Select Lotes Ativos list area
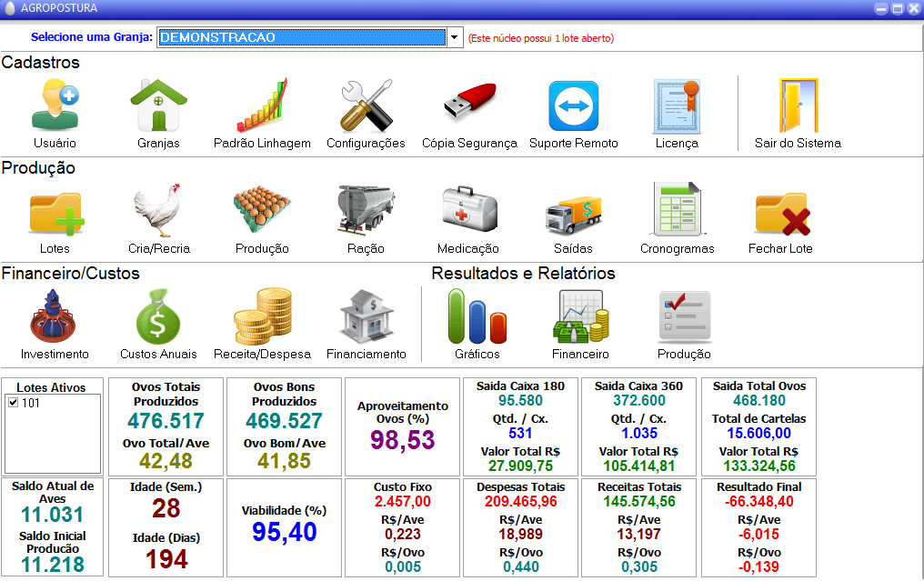Screen dimensions: 924x581 [x=53, y=436]
